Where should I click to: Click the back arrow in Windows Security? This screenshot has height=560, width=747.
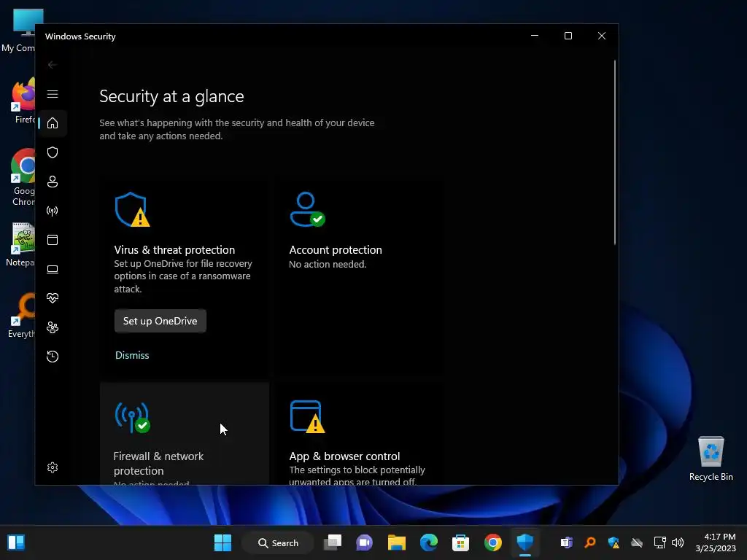(x=53, y=65)
